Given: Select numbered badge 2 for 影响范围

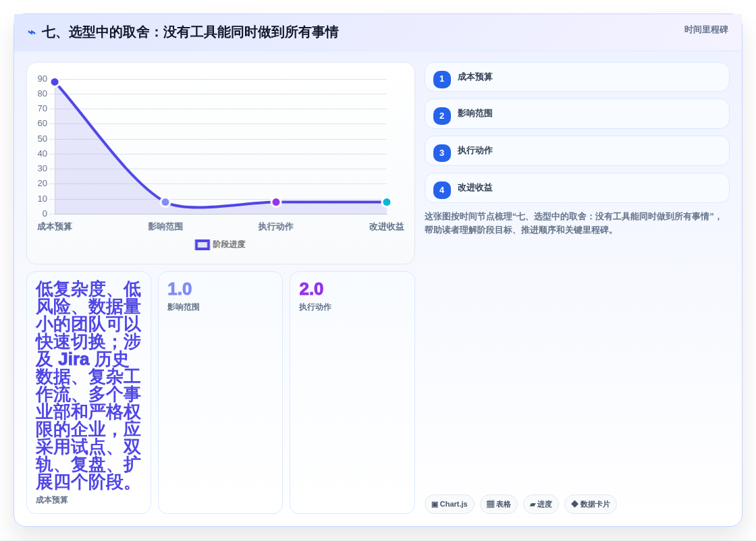Looking at the screenshot, I should click(x=441, y=116).
